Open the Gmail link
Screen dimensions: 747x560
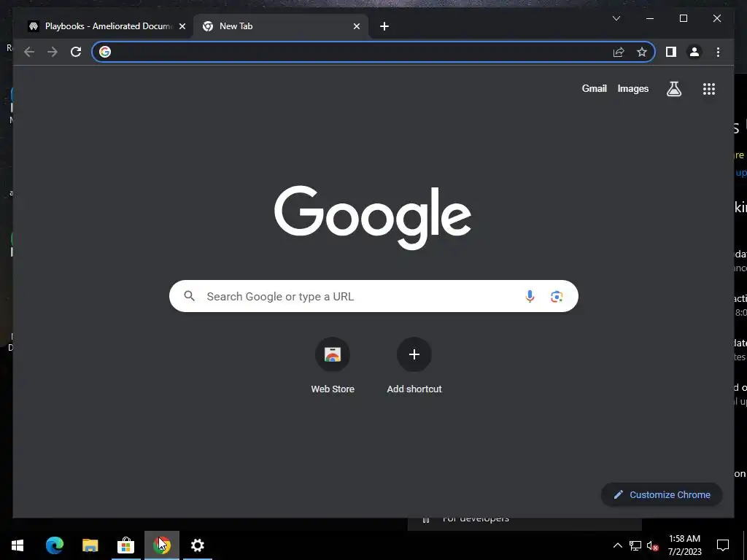(594, 88)
